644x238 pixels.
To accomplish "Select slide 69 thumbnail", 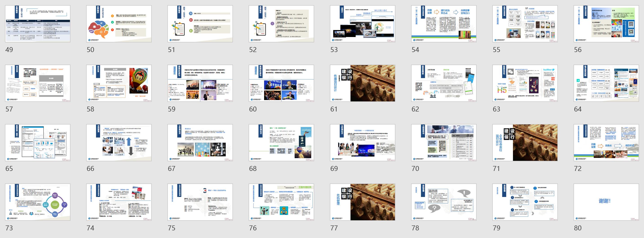I will click(x=363, y=143).
